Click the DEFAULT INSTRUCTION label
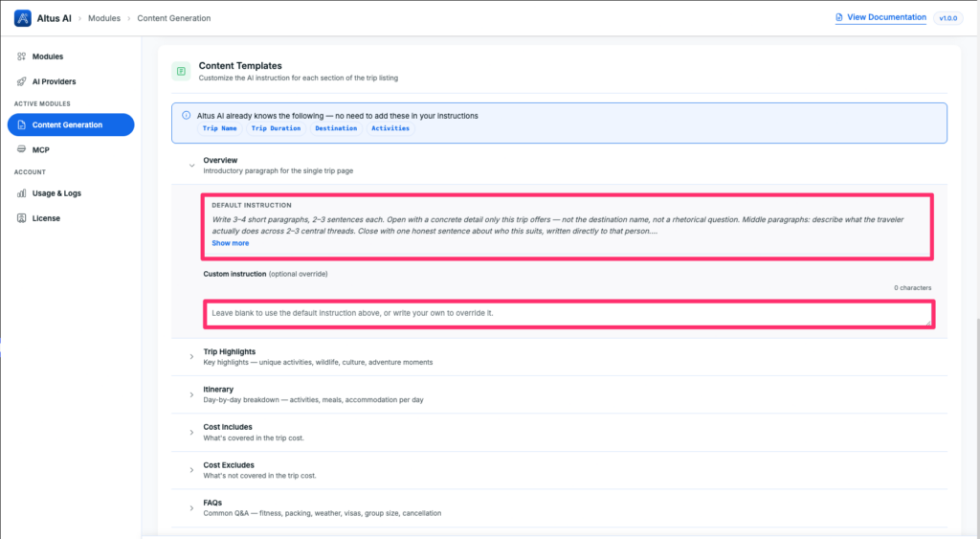This screenshot has width=980, height=539. point(252,205)
